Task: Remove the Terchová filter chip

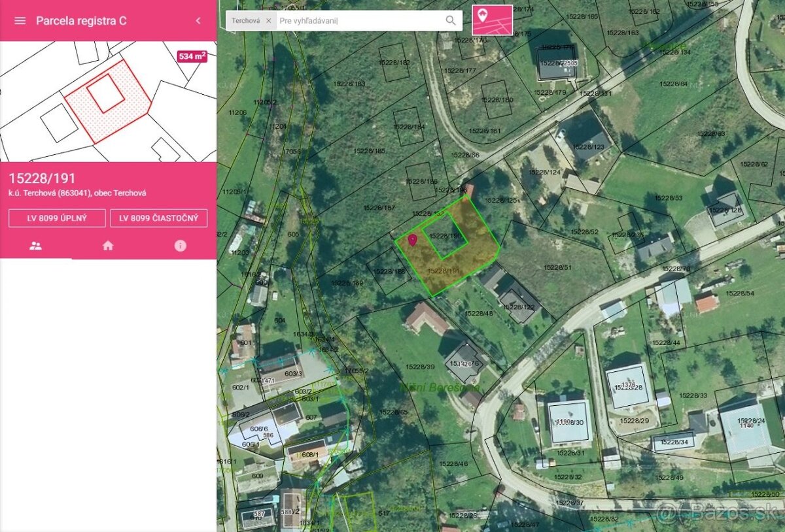Action: [x=268, y=21]
